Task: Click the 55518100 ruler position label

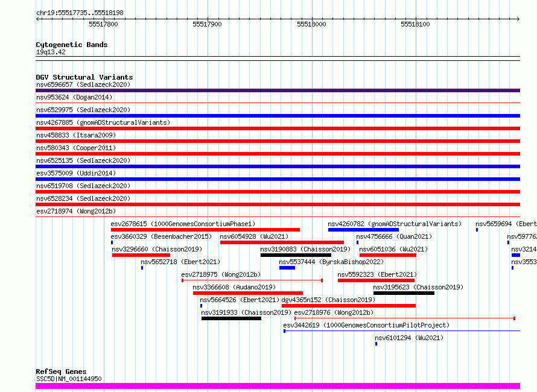Action: [x=415, y=24]
